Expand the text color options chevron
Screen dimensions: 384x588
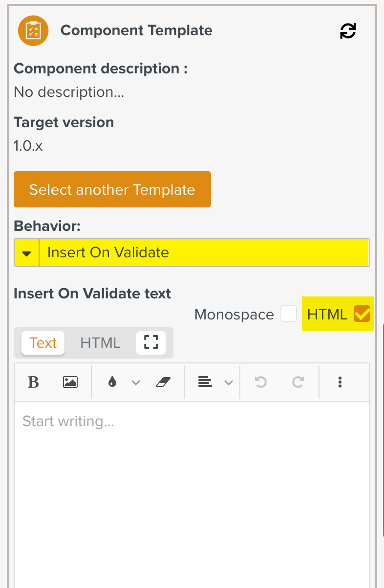tap(136, 382)
